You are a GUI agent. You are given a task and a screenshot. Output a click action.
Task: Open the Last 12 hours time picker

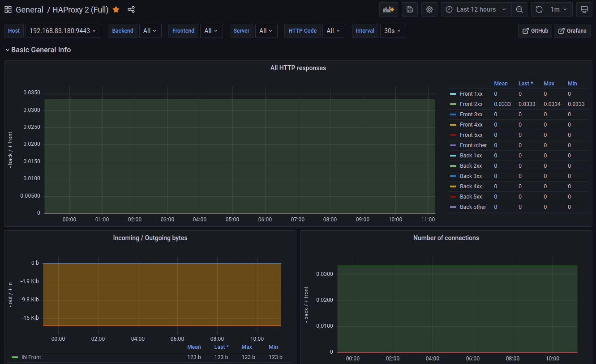476,9
